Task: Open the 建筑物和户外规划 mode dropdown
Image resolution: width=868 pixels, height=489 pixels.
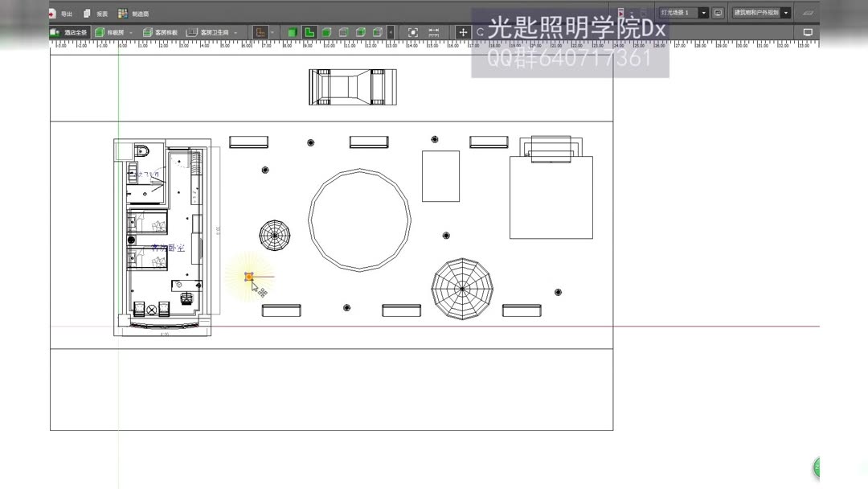Action: click(x=786, y=12)
